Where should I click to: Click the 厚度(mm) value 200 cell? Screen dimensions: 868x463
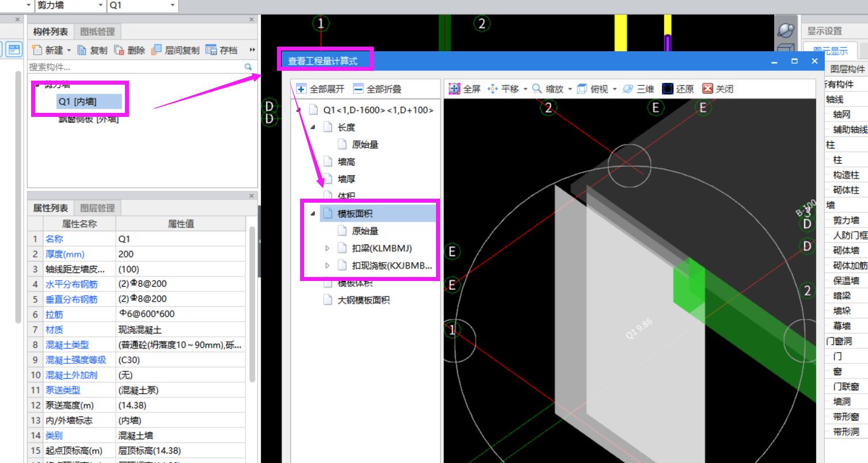click(181, 254)
